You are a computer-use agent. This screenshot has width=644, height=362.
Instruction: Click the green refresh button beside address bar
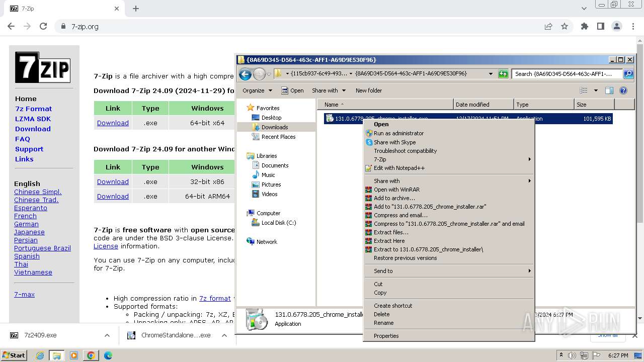[x=503, y=74]
